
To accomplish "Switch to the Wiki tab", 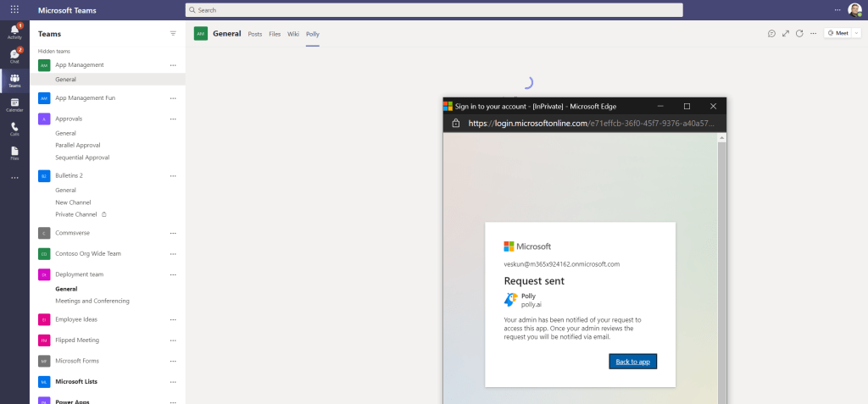I will (x=293, y=34).
